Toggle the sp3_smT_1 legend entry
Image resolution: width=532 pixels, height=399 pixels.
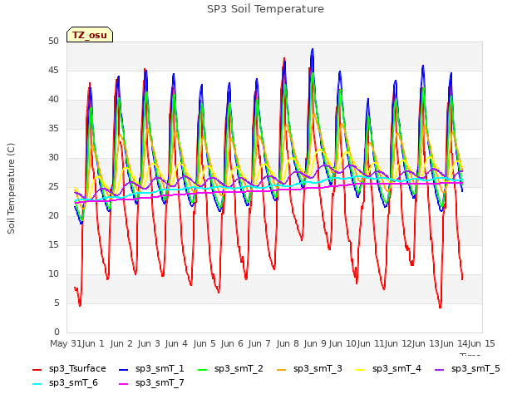[x=151, y=369]
